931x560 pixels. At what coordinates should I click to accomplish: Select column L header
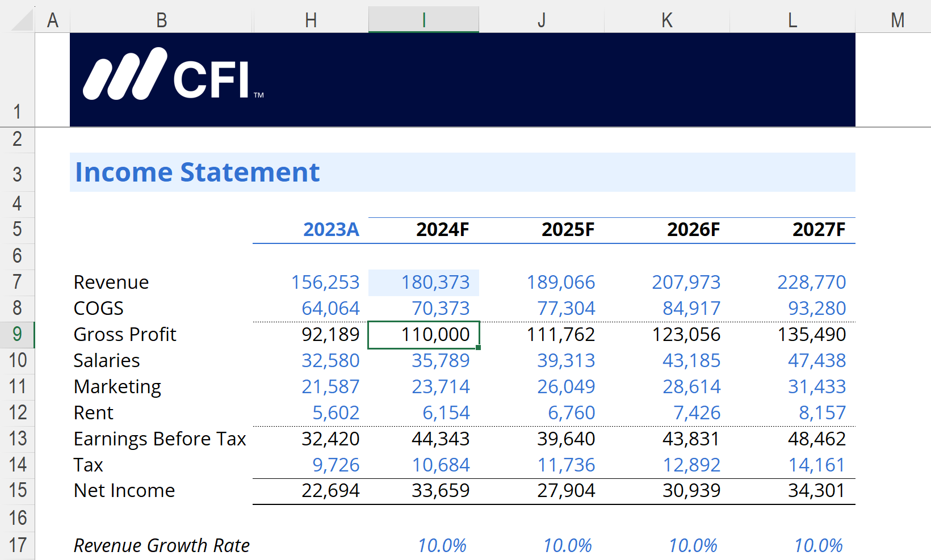pos(792,20)
